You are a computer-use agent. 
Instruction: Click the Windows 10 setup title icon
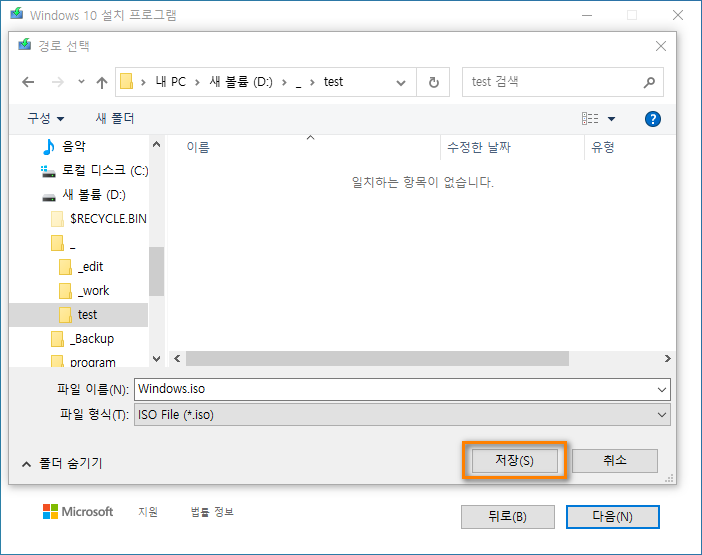point(17,13)
